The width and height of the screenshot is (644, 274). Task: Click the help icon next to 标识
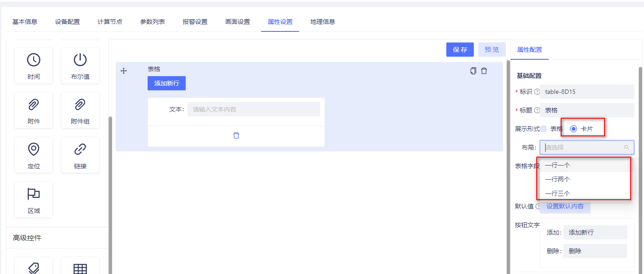click(537, 92)
